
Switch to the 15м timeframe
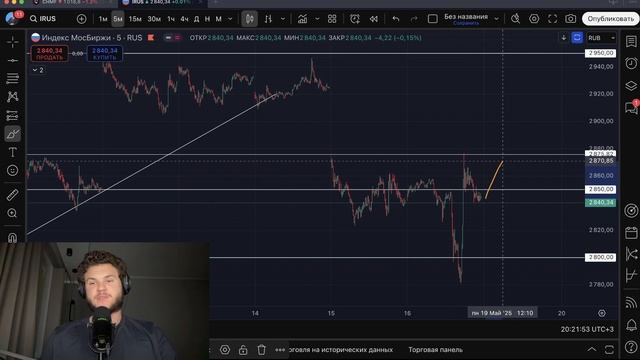135,19
